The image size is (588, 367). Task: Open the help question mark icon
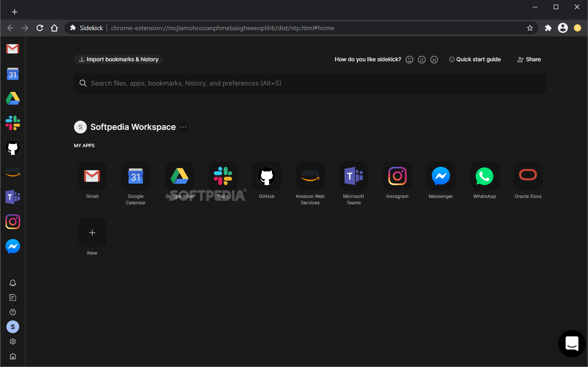[x=13, y=312]
